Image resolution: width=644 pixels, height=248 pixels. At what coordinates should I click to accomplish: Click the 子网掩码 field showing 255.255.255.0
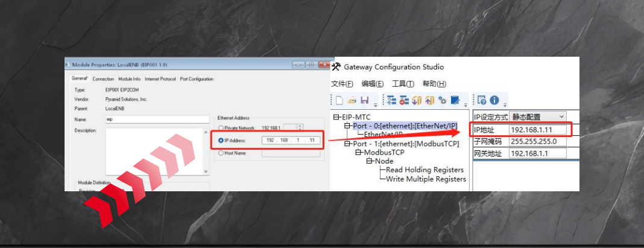click(538, 141)
